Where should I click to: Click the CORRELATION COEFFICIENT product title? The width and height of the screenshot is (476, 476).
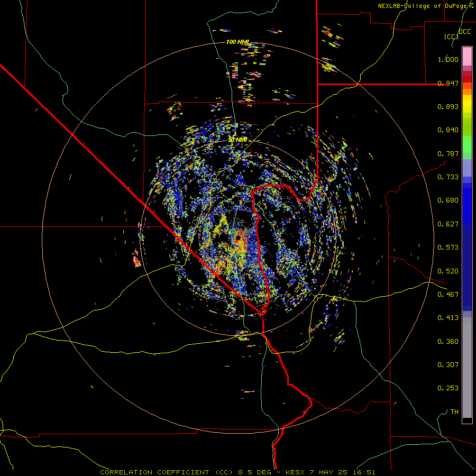coord(154,472)
